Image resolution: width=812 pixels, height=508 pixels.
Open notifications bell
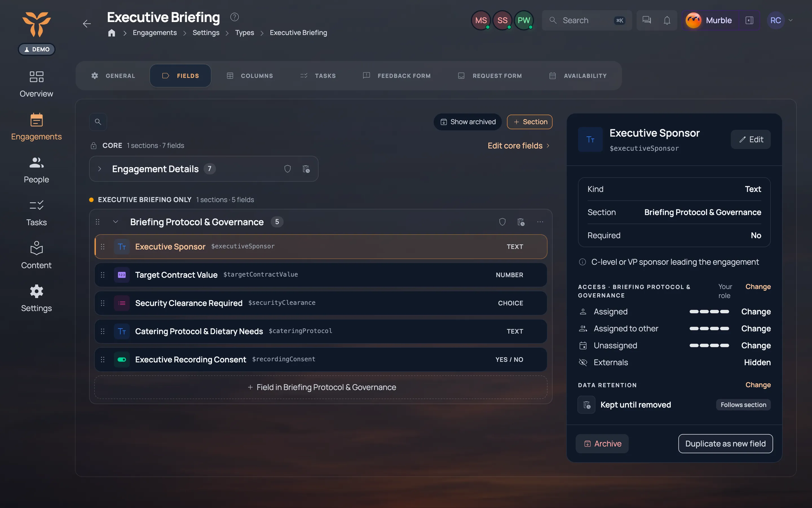pos(667,20)
